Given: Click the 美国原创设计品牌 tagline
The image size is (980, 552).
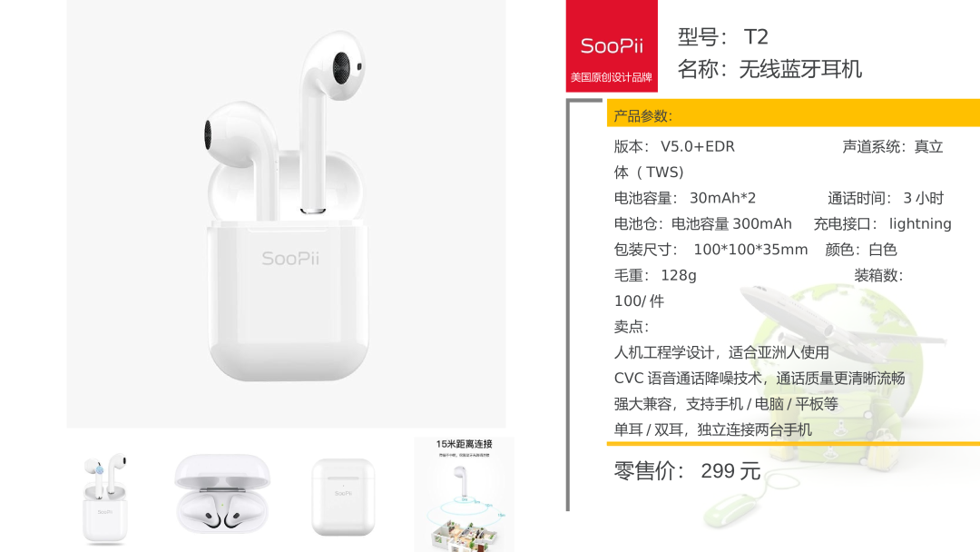Looking at the screenshot, I should click(x=612, y=77).
